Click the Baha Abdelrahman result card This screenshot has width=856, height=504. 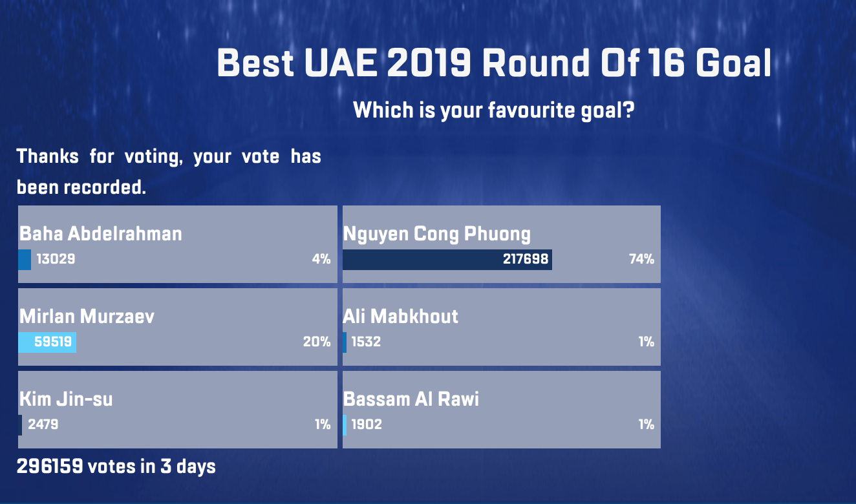[178, 244]
